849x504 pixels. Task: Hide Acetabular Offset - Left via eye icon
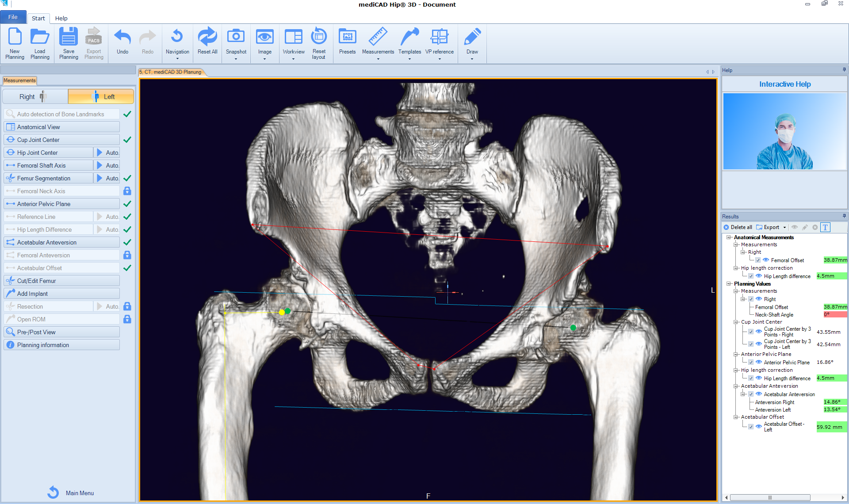tap(759, 427)
